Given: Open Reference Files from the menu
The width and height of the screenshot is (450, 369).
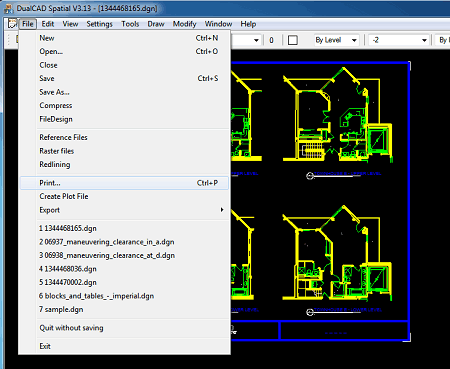Looking at the screenshot, I should pyautogui.click(x=124, y=137).
